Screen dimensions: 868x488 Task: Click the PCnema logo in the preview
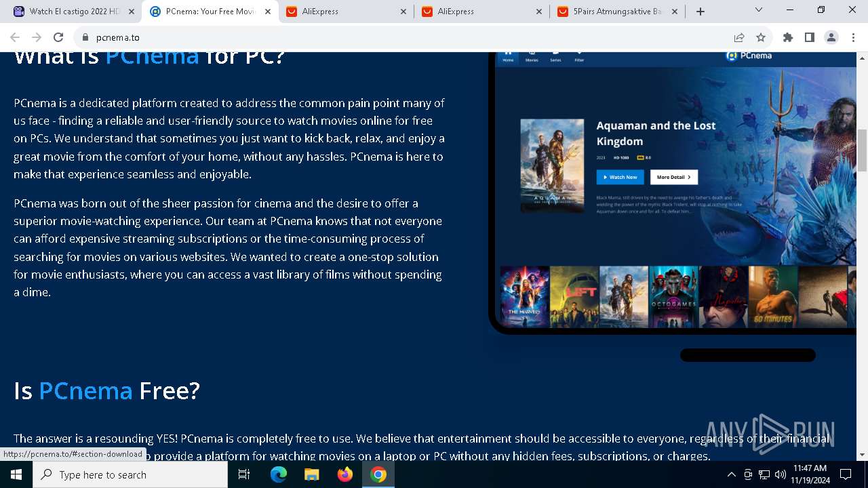[749, 56]
